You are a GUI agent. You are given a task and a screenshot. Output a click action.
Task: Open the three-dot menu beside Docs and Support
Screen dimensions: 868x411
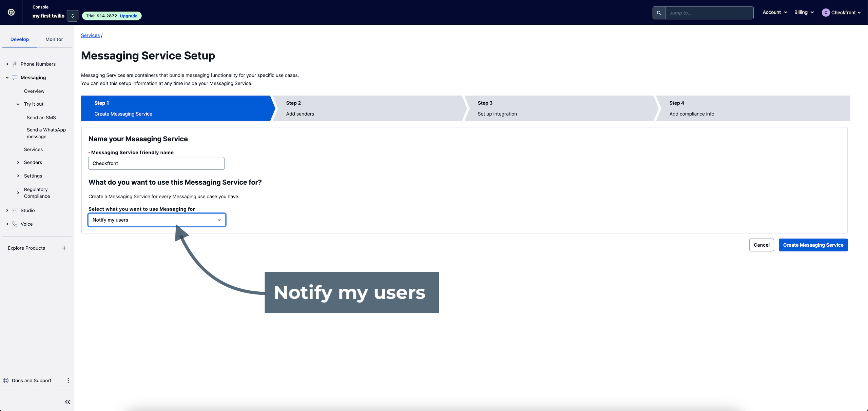pos(68,381)
